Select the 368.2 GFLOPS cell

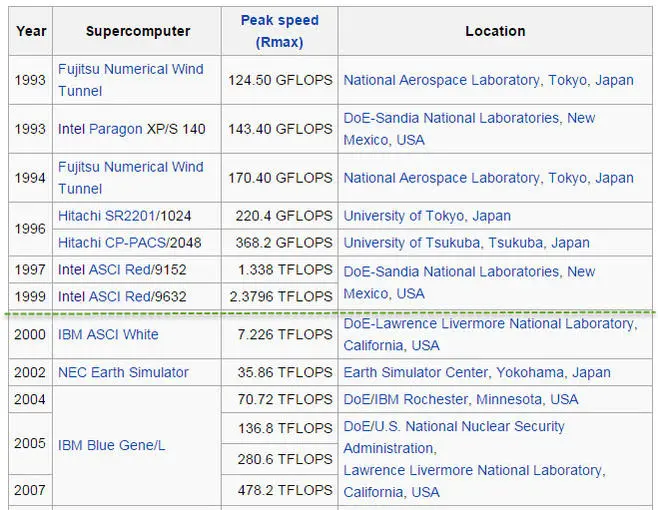click(x=280, y=243)
